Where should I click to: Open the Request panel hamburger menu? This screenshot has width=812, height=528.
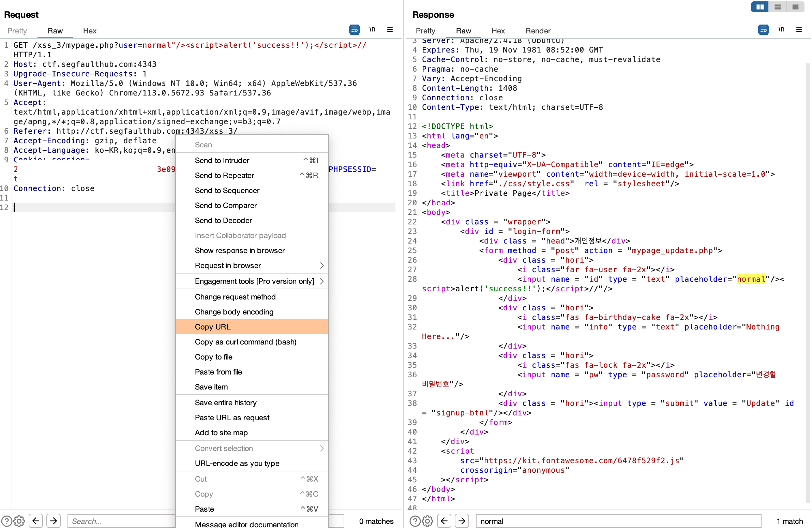tap(390, 30)
